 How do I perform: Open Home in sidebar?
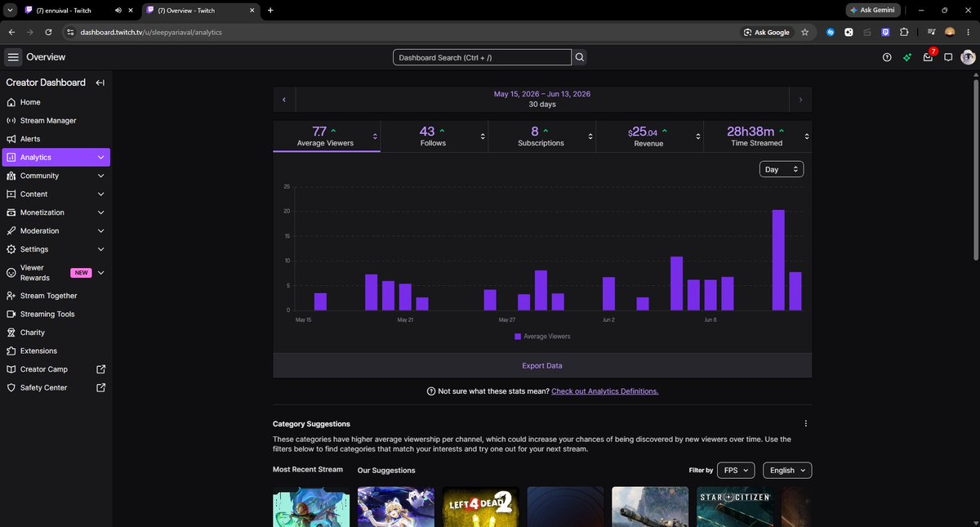point(56,102)
